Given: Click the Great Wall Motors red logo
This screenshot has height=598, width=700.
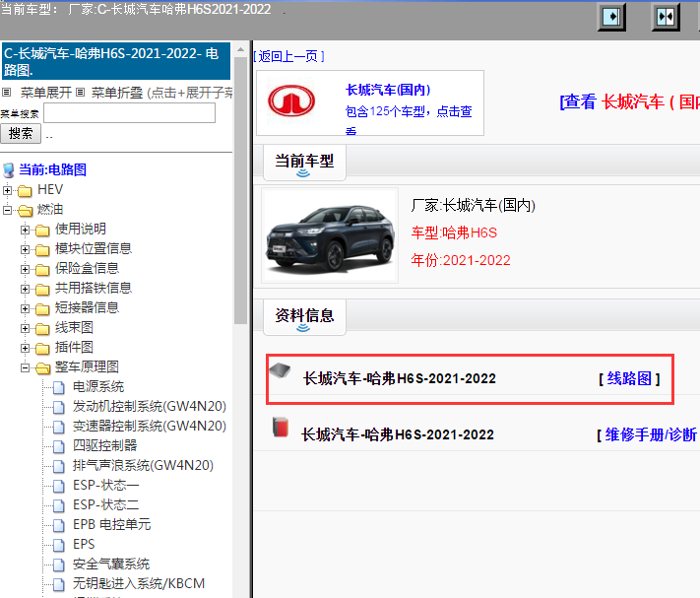Looking at the screenshot, I should point(291,100).
